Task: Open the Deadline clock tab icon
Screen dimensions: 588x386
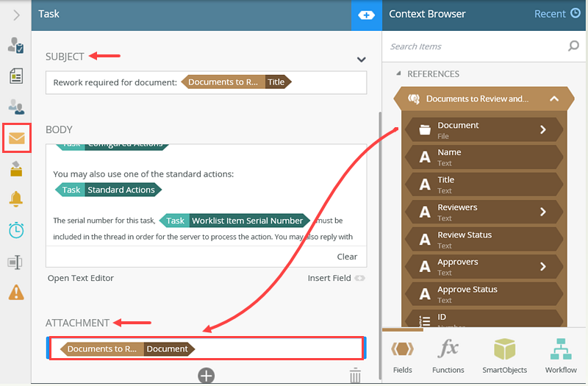Action: click(16, 230)
